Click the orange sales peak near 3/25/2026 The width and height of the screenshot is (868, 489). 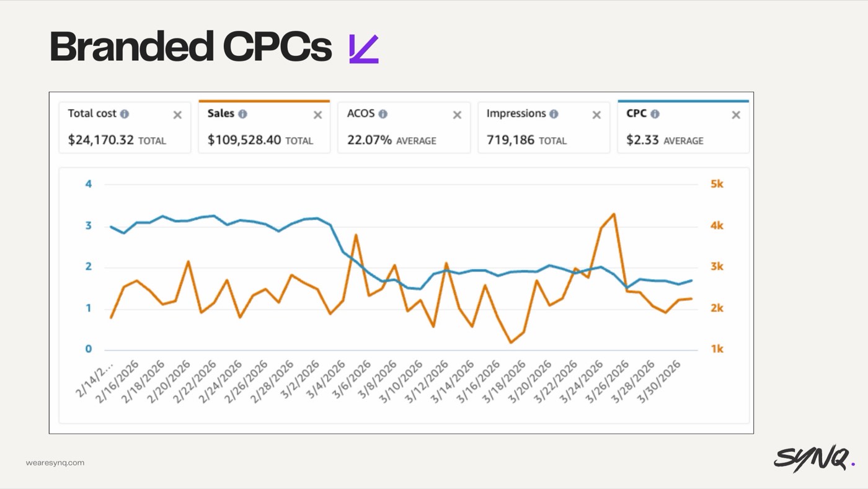pos(614,214)
